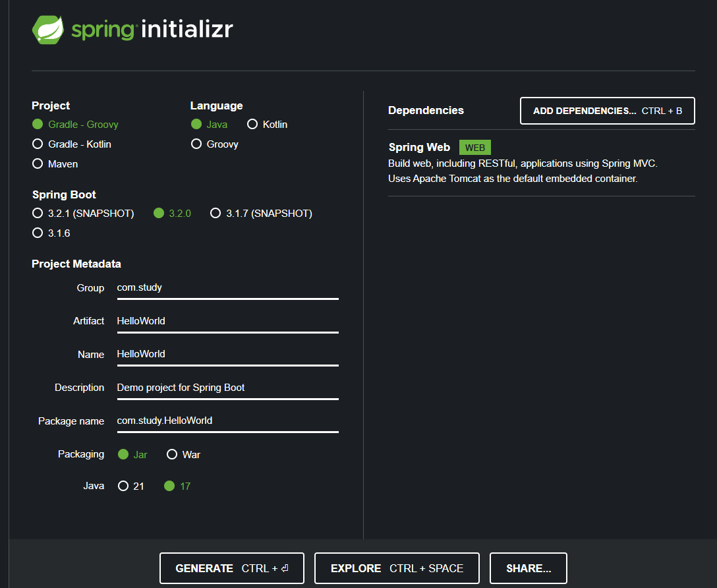This screenshot has height=588, width=717.
Task: Click the green WEB tag badge
Action: pos(475,148)
